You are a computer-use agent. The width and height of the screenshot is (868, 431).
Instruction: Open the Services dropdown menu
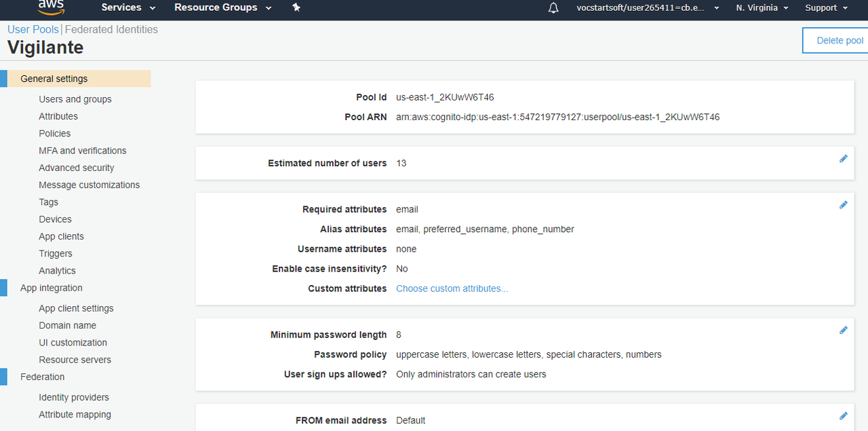click(128, 7)
